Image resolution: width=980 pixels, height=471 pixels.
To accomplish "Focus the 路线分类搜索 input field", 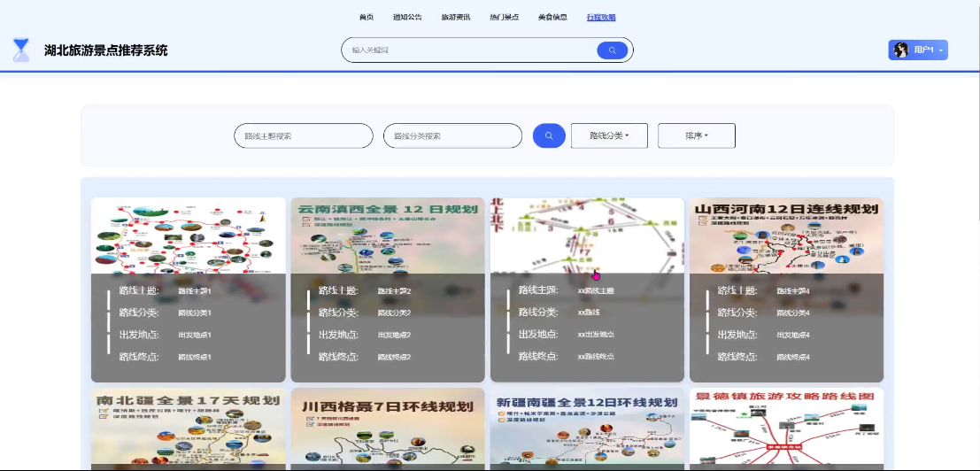I will (452, 135).
